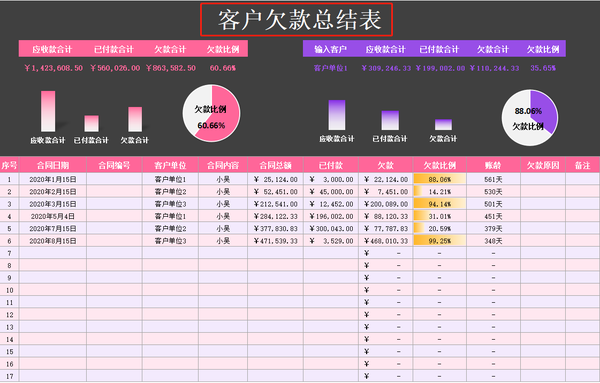The image size is (600, 383).
Task: Click the tallest purple bar in customer chart
Action: (x=337, y=115)
